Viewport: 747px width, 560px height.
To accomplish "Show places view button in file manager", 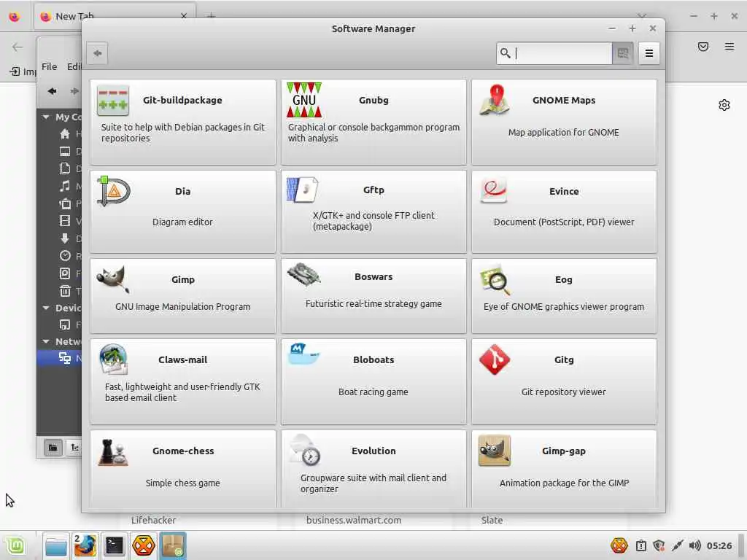I will [x=53, y=448].
